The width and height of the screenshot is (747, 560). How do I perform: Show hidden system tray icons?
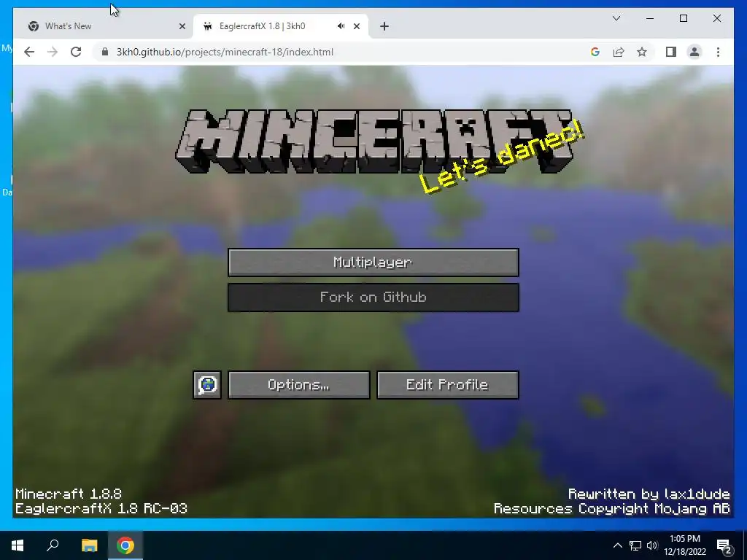click(x=617, y=545)
